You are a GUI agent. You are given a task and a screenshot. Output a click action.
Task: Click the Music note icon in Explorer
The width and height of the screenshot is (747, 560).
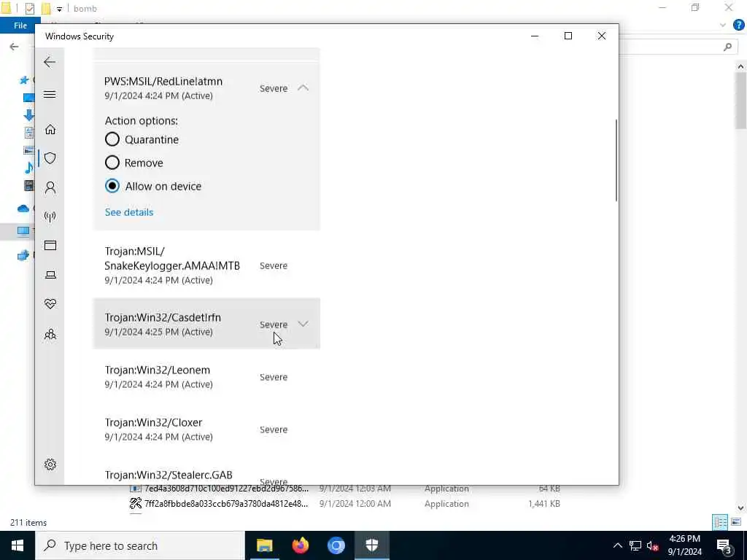point(29,168)
